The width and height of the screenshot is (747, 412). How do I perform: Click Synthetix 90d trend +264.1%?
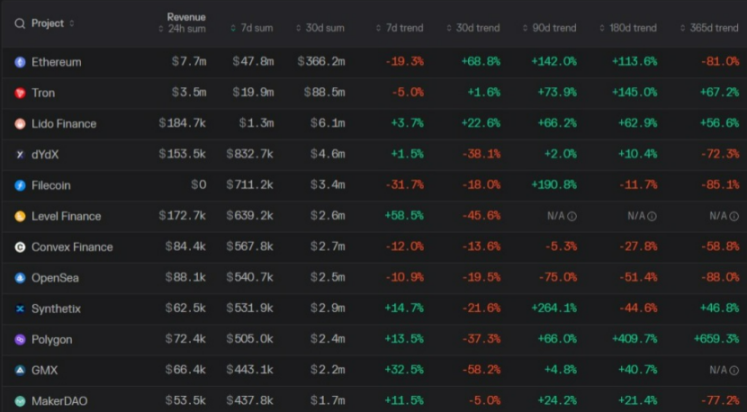[554, 308]
